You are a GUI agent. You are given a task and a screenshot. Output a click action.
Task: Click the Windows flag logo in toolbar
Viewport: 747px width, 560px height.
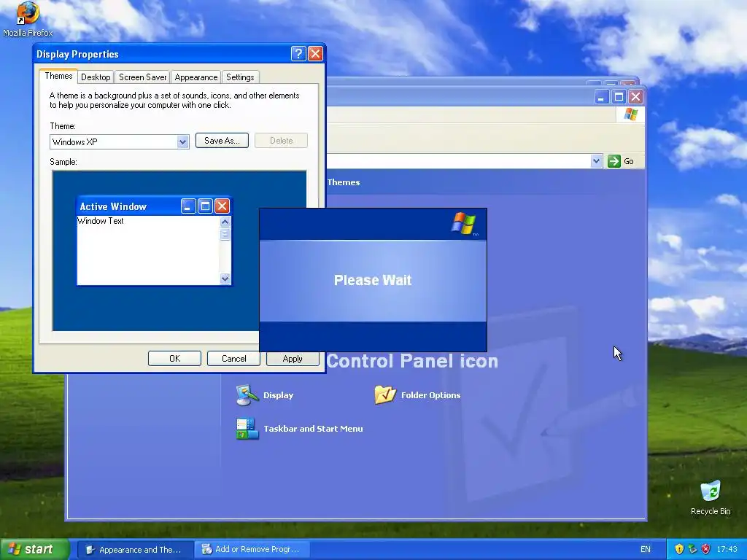click(631, 114)
